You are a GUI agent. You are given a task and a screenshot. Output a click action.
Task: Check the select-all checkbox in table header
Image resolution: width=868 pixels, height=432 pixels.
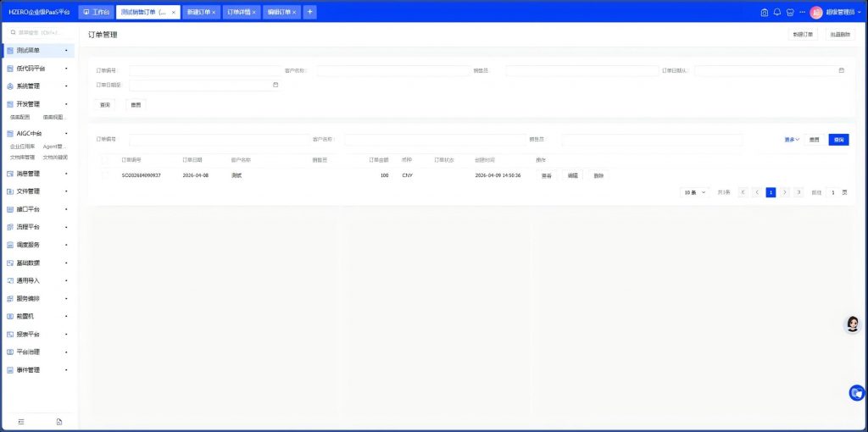[105, 159]
